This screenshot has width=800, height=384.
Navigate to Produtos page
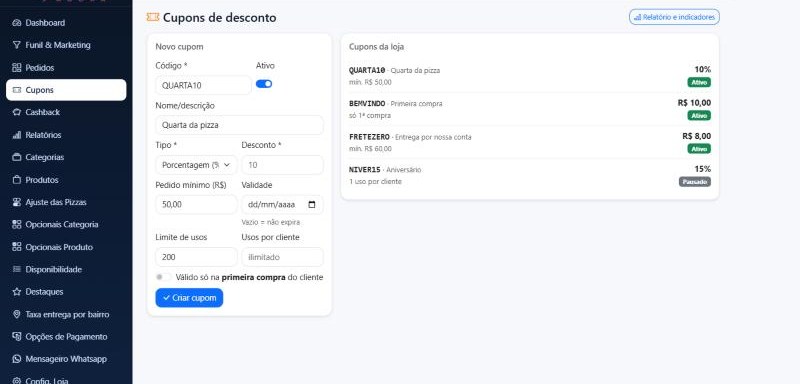pos(66,180)
